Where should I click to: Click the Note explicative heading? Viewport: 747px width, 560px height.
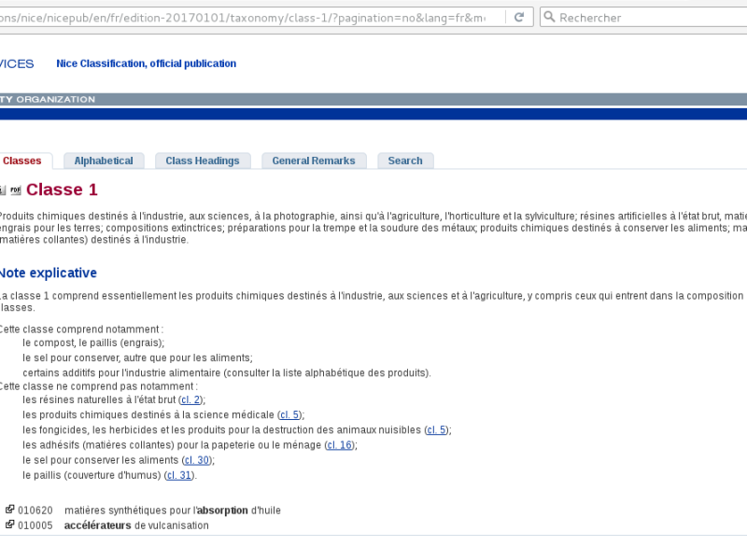pyautogui.click(x=49, y=273)
